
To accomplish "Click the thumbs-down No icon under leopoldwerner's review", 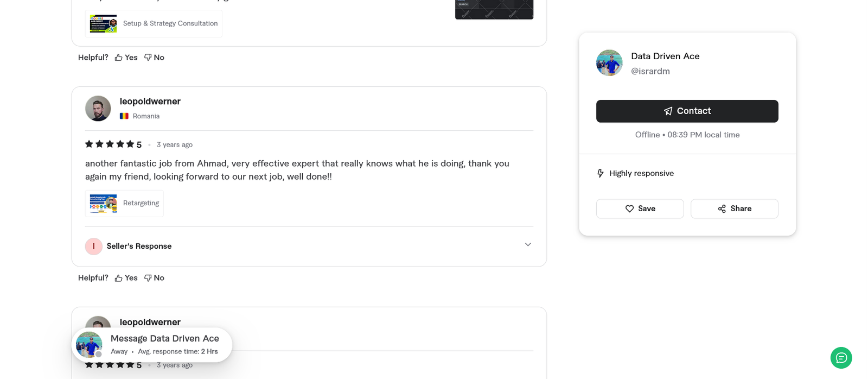I will point(147,277).
